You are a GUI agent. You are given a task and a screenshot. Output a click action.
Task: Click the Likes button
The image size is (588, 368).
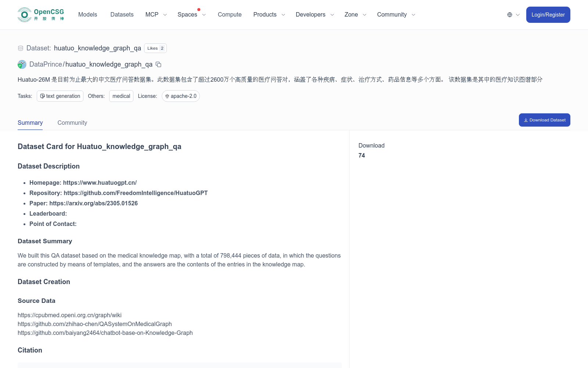(x=155, y=48)
